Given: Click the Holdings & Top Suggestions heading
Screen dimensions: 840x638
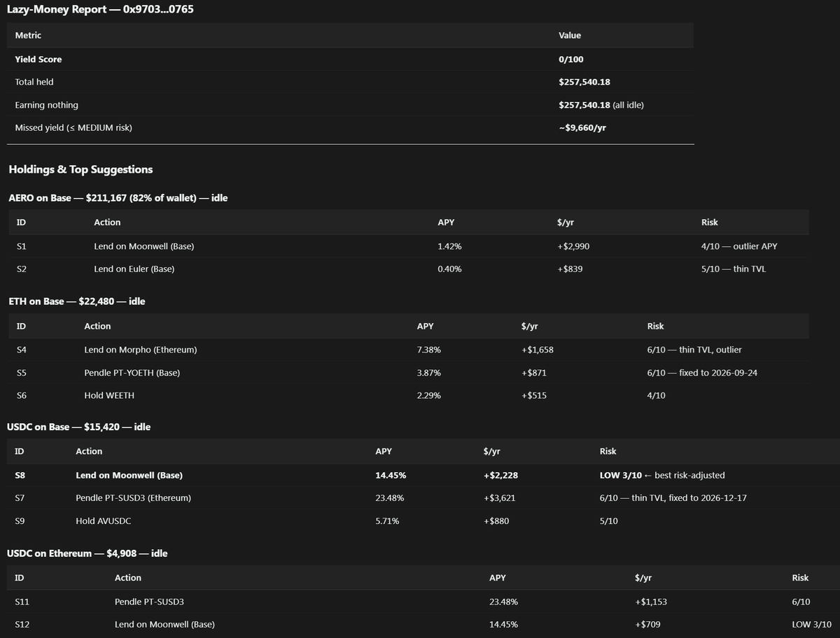Looking at the screenshot, I should 80,169.
